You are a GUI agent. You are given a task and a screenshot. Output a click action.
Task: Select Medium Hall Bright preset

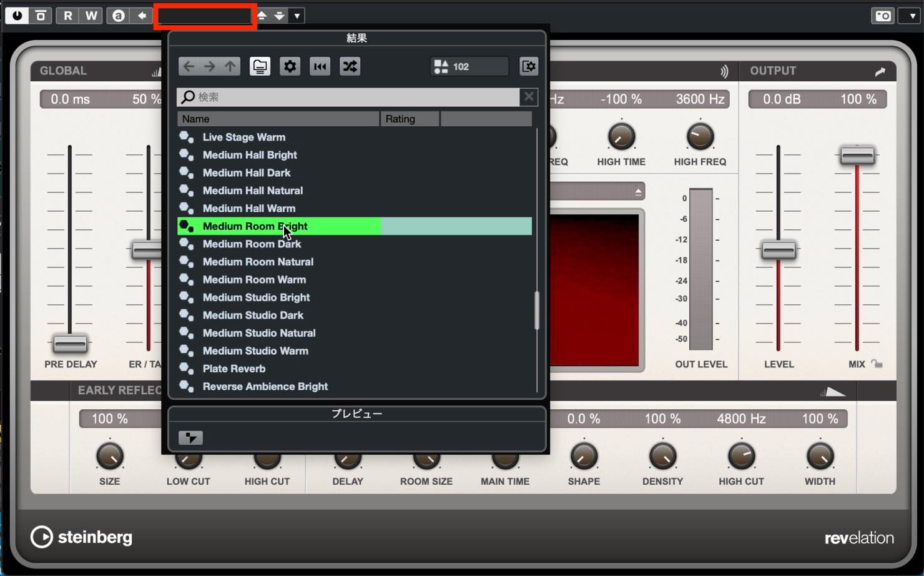[x=355, y=155]
